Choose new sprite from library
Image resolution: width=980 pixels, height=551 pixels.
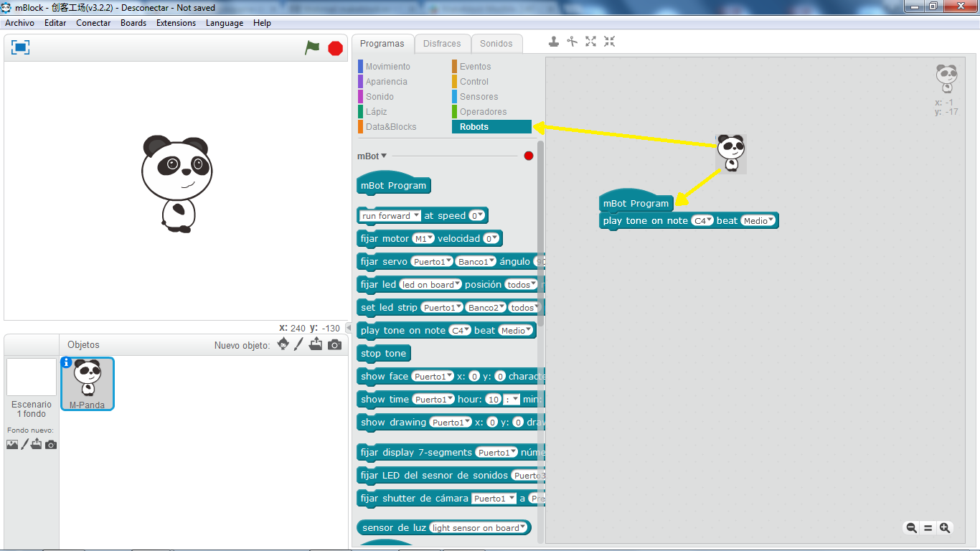point(283,344)
